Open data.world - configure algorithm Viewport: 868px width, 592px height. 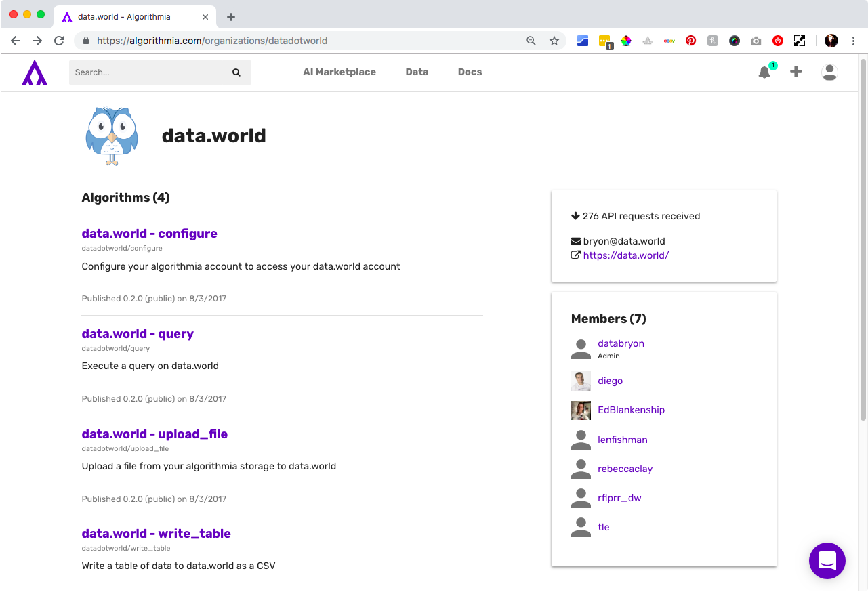(x=150, y=234)
